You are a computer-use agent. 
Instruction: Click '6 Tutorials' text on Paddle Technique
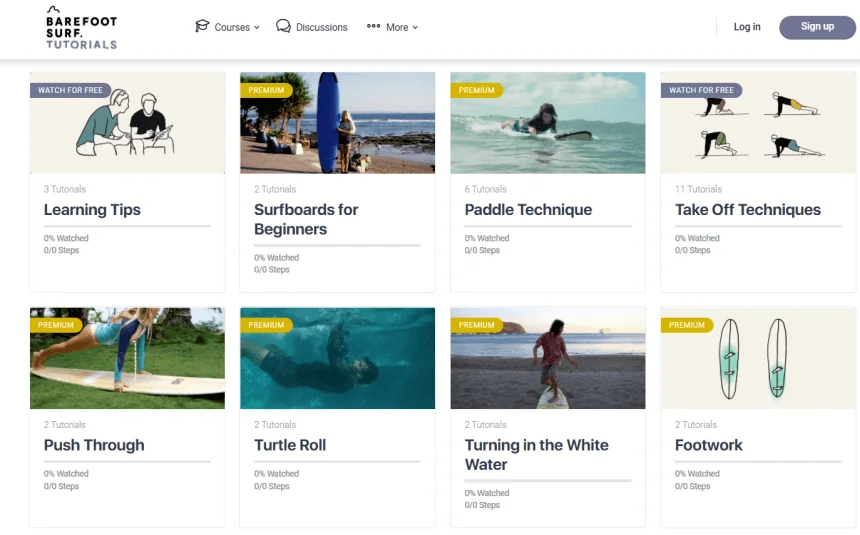485,189
